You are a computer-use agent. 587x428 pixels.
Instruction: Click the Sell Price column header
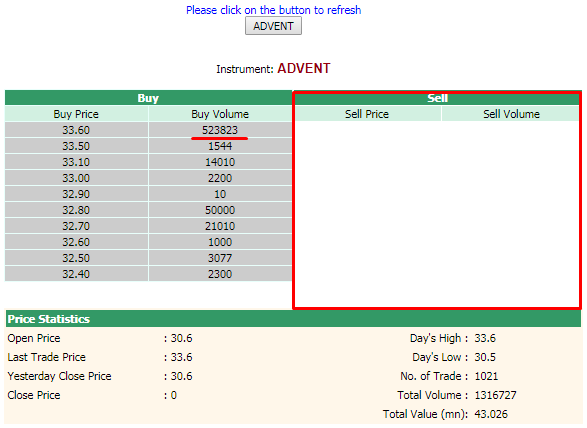point(367,114)
